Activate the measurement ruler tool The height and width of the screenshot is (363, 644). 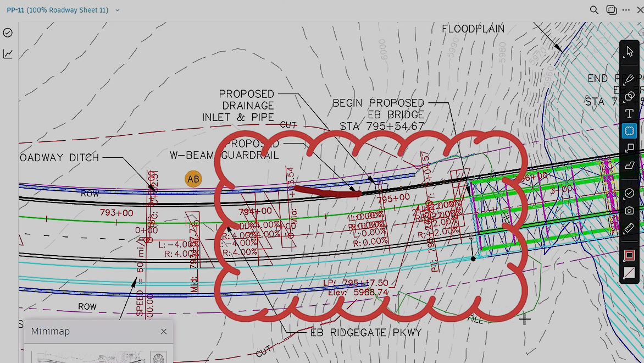(x=630, y=228)
